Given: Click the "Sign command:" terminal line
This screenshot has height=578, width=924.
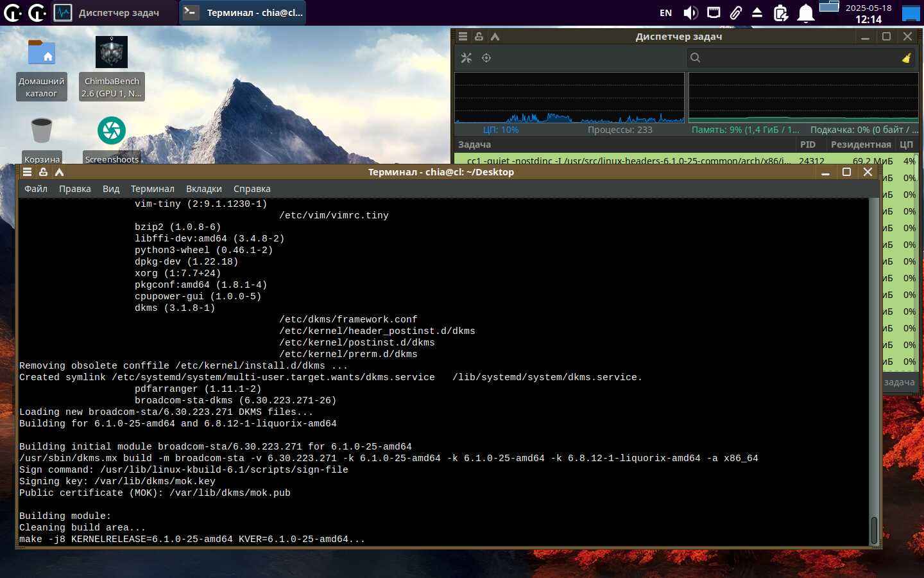Looking at the screenshot, I should click(x=184, y=470).
